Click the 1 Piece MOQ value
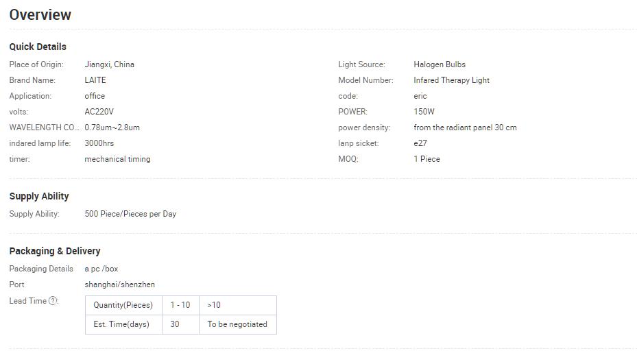 click(x=426, y=159)
